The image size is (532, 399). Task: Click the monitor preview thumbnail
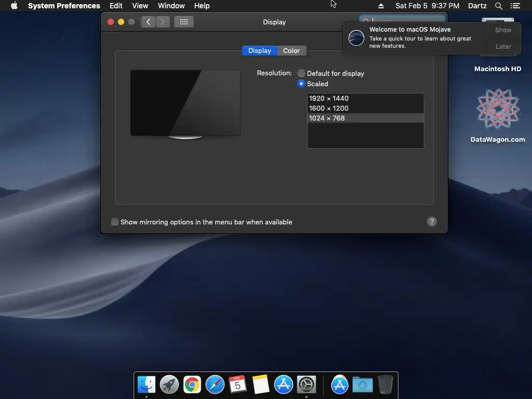[185, 104]
